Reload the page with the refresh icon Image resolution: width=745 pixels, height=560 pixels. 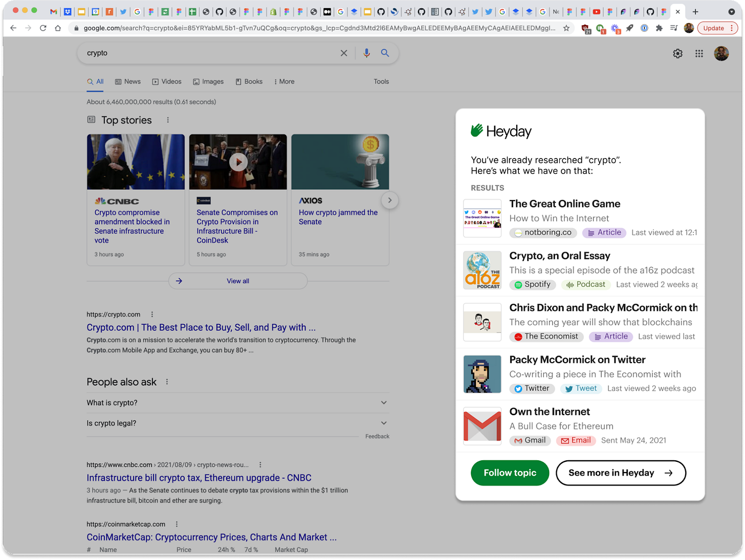click(x=43, y=28)
